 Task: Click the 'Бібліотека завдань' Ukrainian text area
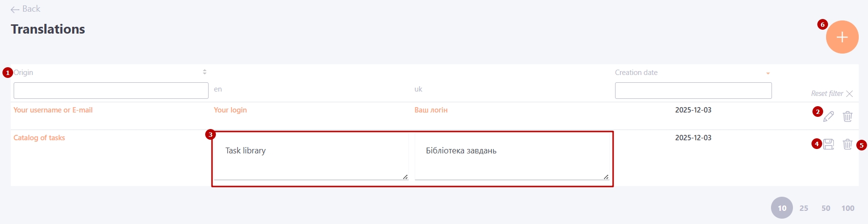[x=511, y=156]
